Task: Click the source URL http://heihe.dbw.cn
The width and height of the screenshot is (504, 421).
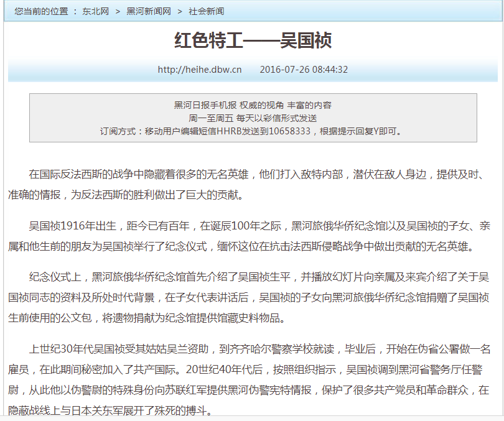Action: click(199, 70)
